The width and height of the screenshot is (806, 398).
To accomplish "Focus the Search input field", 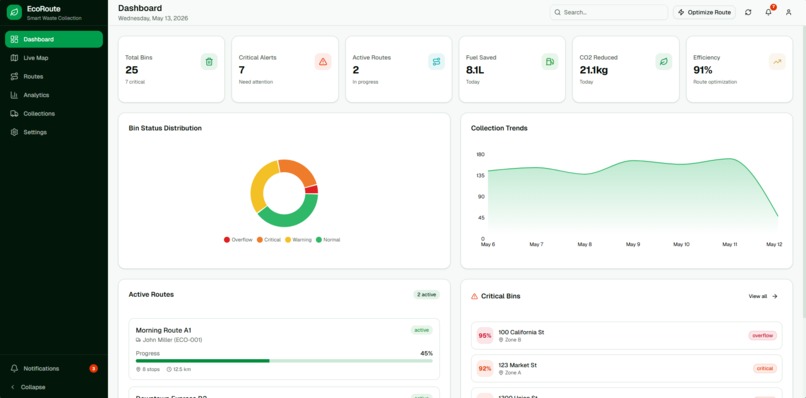I will click(x=609, y=12).
